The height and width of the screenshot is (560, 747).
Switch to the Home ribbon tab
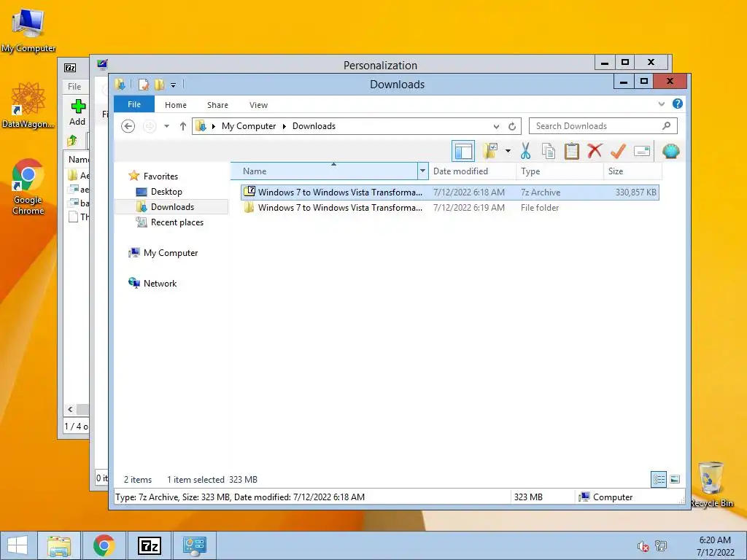pos(175,105)
